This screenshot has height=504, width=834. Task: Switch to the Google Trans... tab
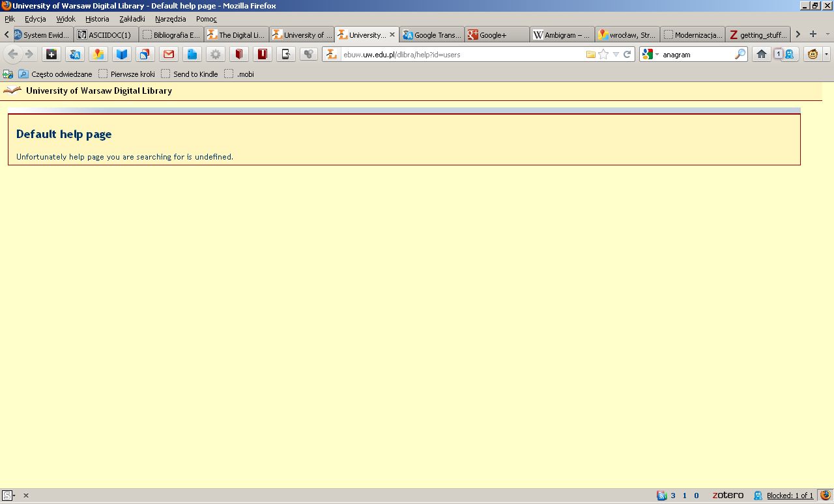[x=432, y=35]
